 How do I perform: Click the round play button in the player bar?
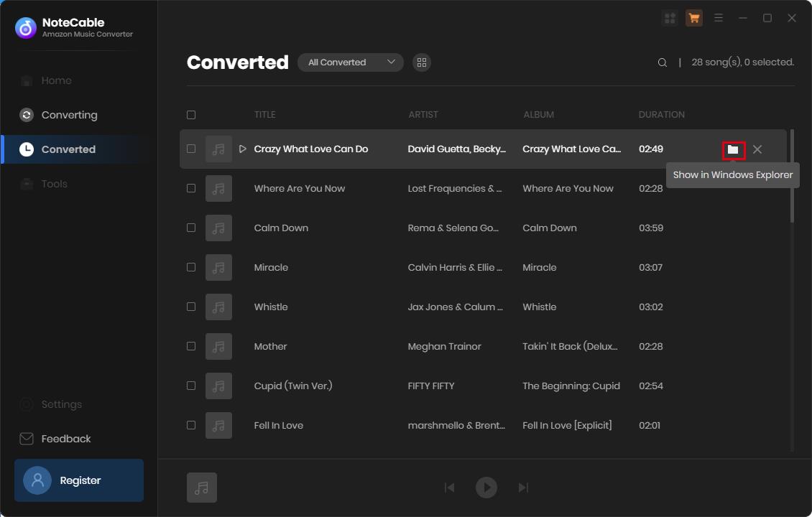(x=486, y=488)
